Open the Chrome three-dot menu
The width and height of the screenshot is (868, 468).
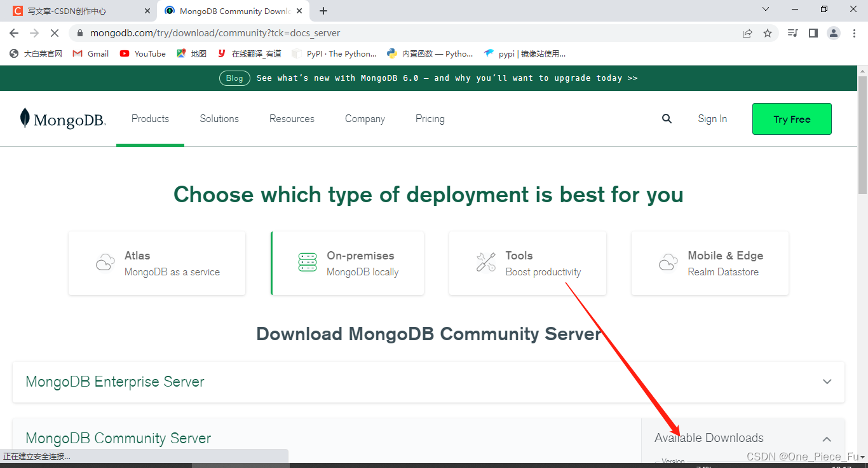[854, 33]
